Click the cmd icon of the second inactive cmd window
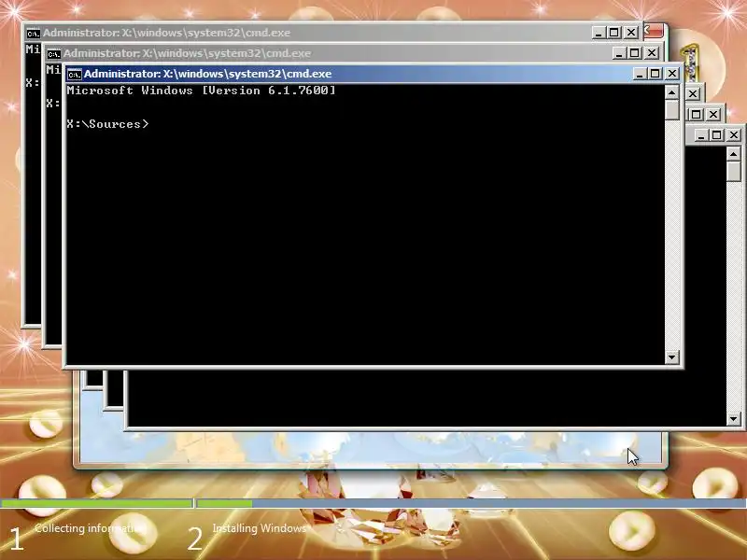This screenshot has width=747, height=560. [x=54, y=54]
